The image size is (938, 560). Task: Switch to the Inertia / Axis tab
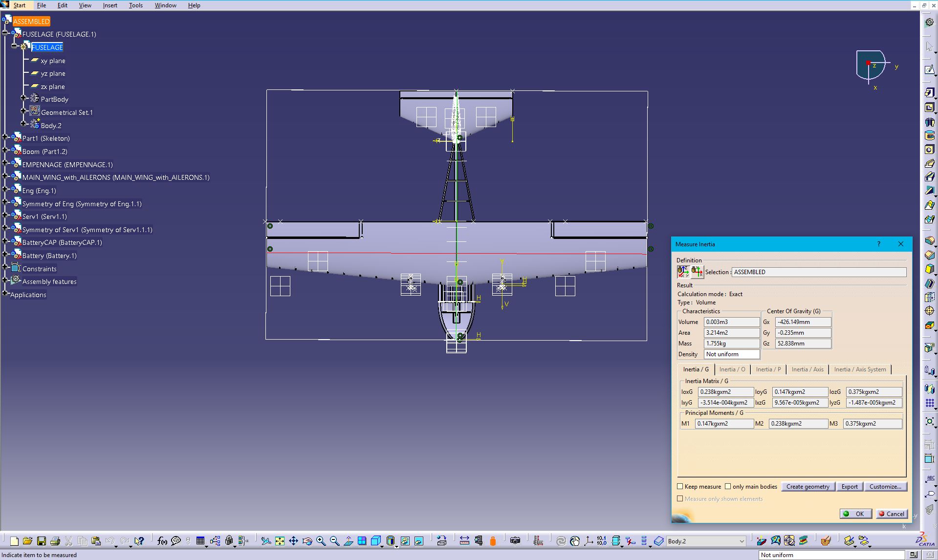pyautogui.click(x=807, y=369)
